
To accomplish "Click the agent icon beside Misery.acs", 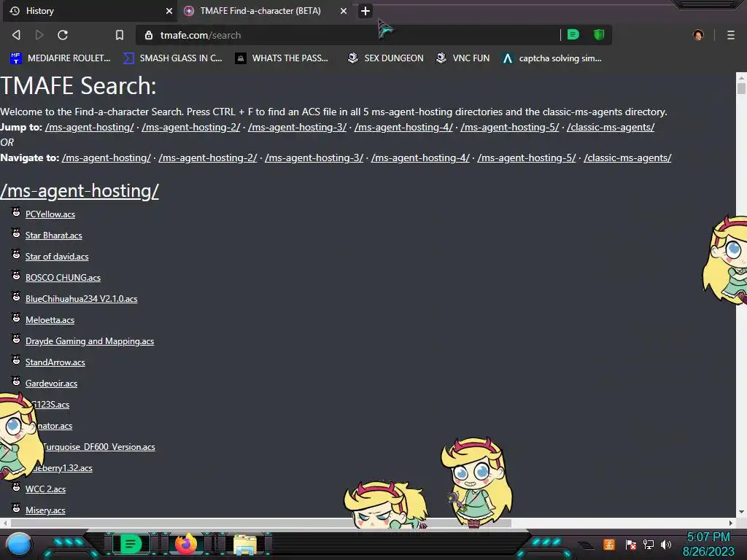I will [16, 507].
